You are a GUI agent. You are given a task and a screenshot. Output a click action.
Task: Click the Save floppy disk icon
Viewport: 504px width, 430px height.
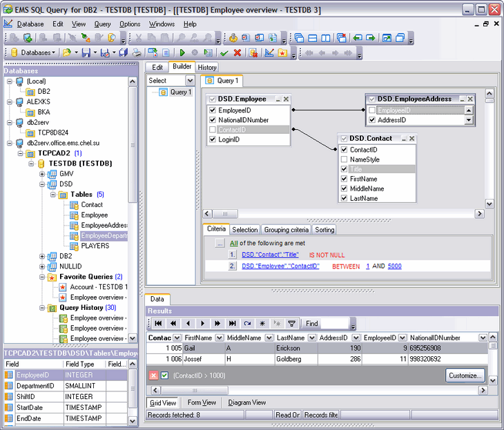tap(86, 52)
